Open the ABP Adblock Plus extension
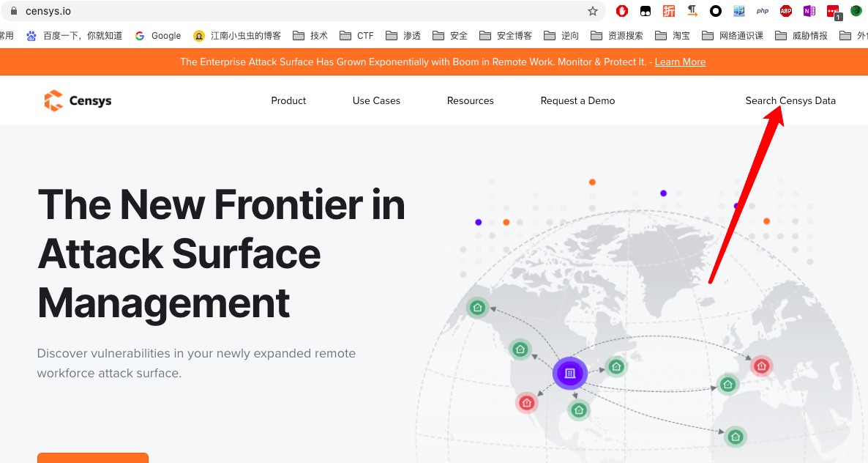This screenshot has height=463, width=868. [x=785, y=11]
